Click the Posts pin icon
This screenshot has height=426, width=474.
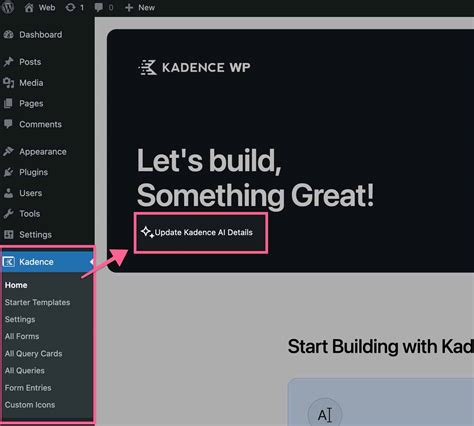click(8, 62)
